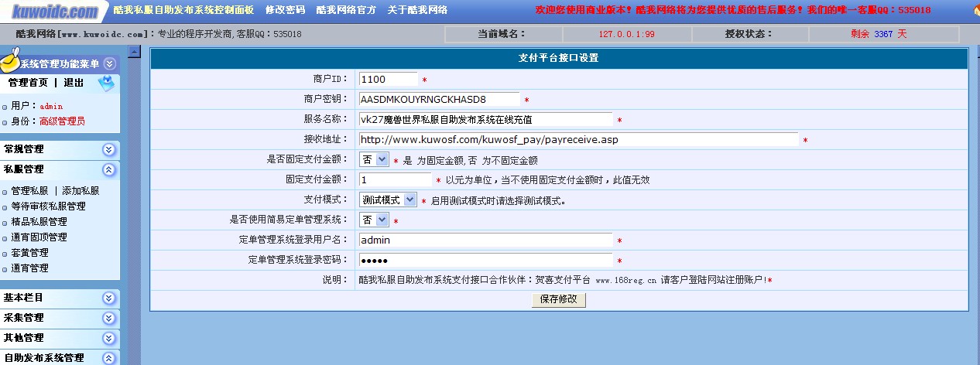Screen dimensions: 980x365
Task: Expand the 基本栏目 section chevron
Action: tap(109, 298)
